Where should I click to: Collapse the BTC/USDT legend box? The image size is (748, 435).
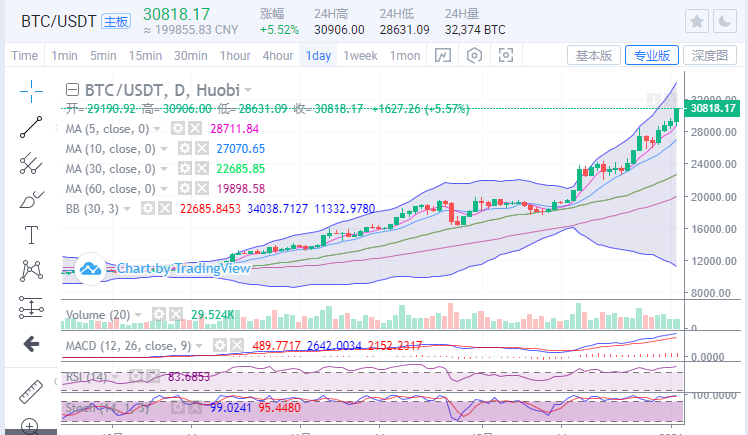[73, 91]
